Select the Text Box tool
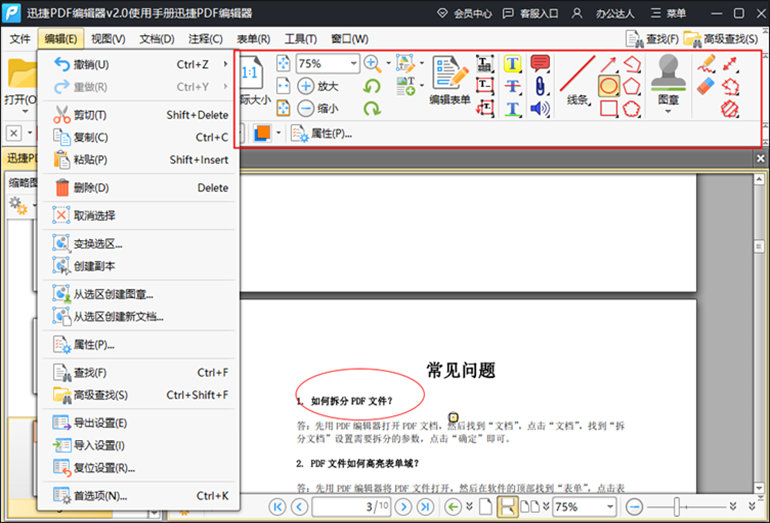 pos(484,85)
